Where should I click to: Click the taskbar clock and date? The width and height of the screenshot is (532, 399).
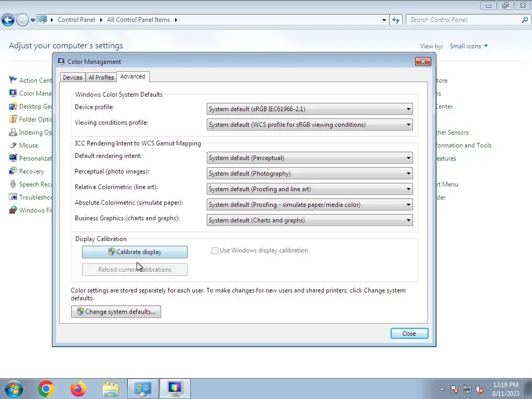point(506,389)
